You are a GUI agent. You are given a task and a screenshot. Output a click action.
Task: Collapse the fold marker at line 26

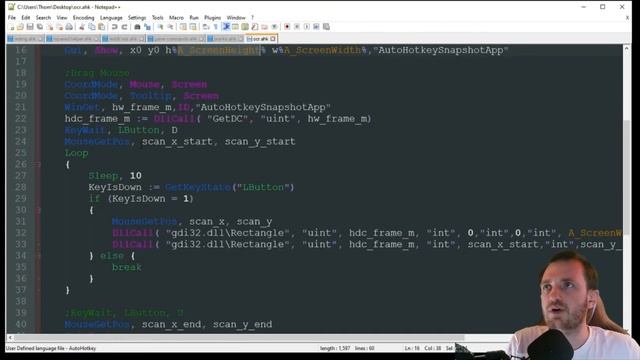(x=39, y=164)
